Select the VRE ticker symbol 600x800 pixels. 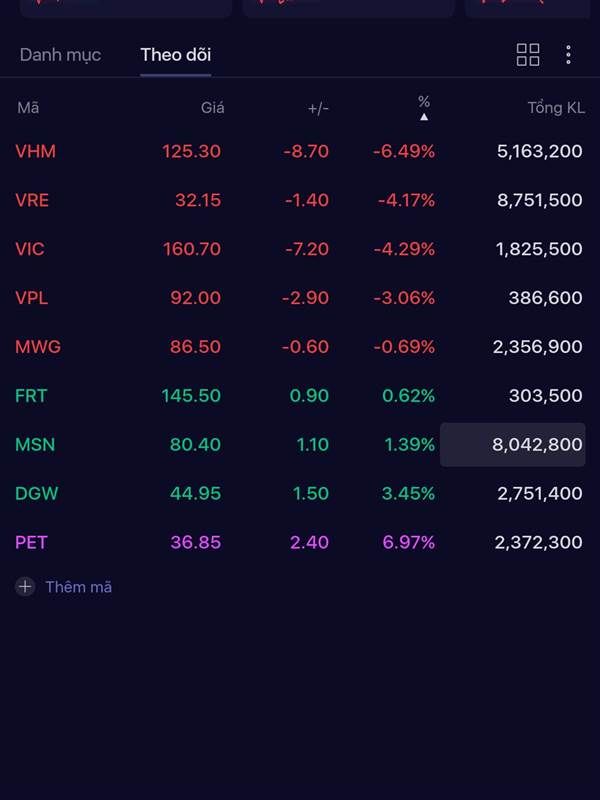point(32,200)
